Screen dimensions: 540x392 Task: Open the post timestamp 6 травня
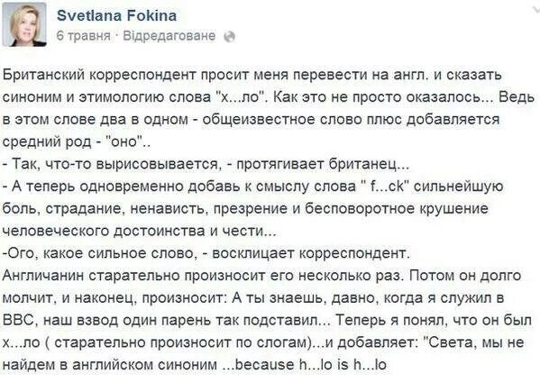84,36
